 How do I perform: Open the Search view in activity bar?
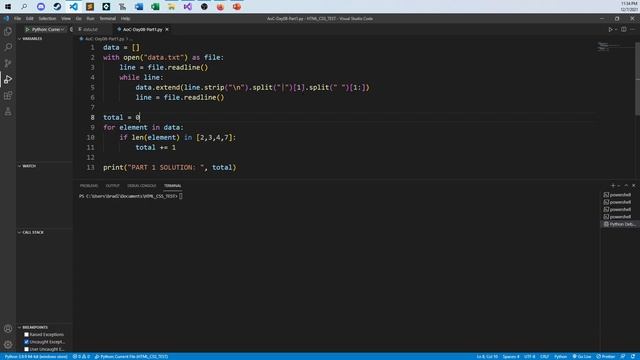point(8,47)
